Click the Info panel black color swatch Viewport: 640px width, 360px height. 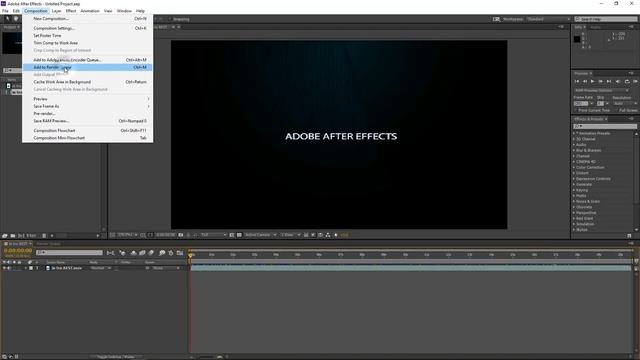point(577,39)
